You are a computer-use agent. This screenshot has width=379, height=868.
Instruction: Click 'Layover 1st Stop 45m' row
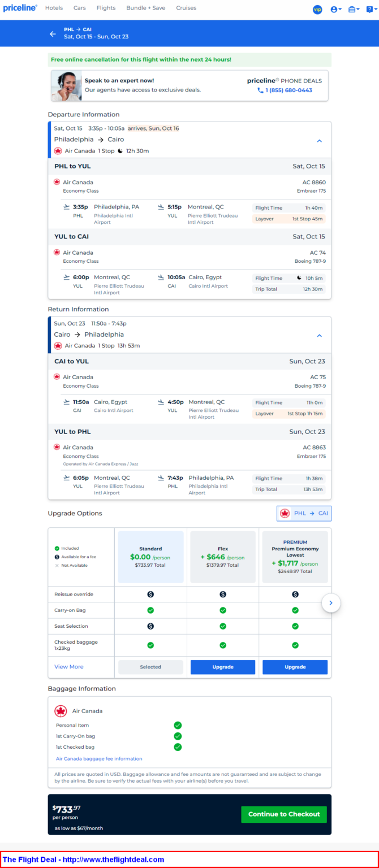click(x=289, y=219)
